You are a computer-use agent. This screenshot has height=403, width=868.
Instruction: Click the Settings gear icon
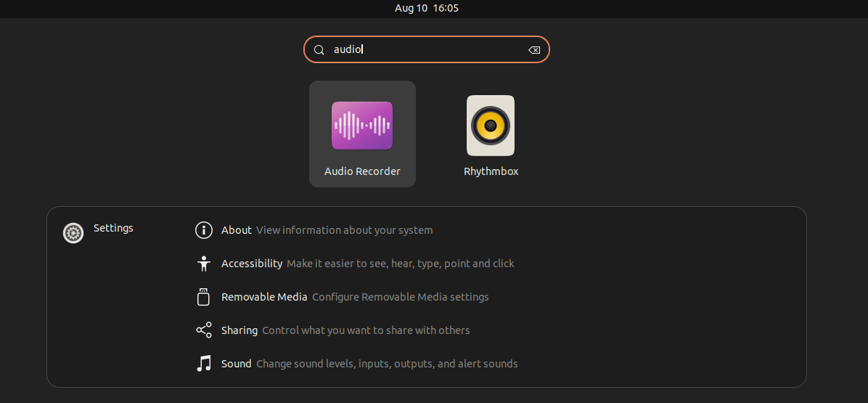[73, 233]
